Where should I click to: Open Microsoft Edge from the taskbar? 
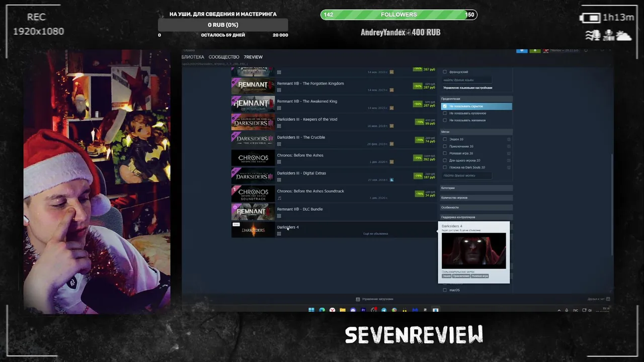[x=322, y=310]
